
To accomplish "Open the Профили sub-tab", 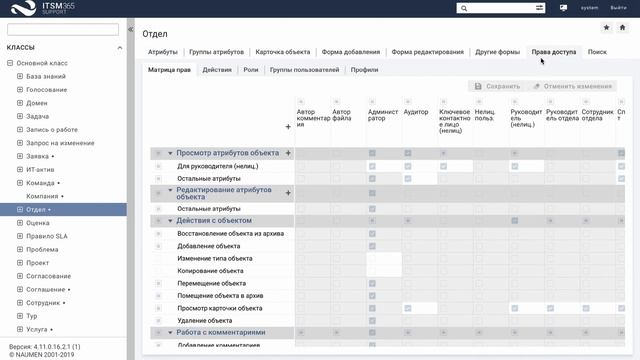I will pyautogui.click(x=364, y=70).
